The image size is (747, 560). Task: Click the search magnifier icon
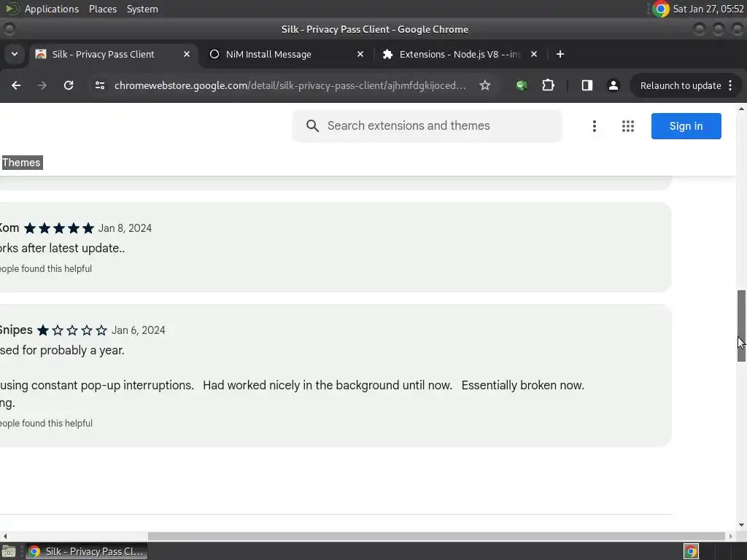[x=312, y=125]
